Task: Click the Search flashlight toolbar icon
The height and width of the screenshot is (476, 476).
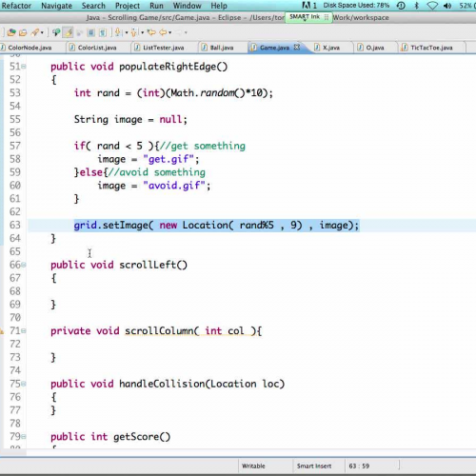Action: 35,32
